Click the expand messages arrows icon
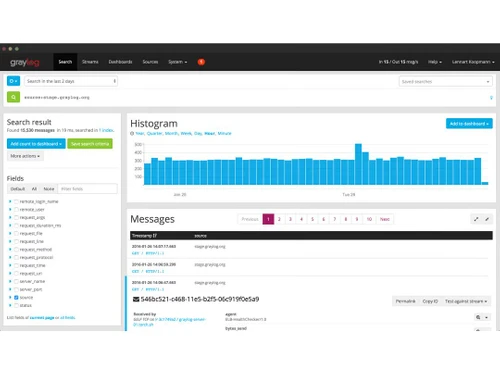The image size is (500, 375). 476,219
